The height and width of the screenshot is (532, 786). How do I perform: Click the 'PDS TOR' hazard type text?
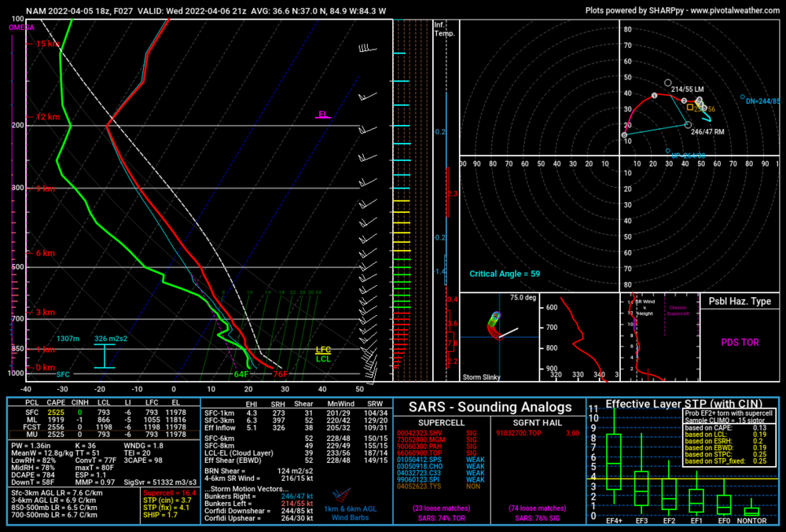coord(740,343)
